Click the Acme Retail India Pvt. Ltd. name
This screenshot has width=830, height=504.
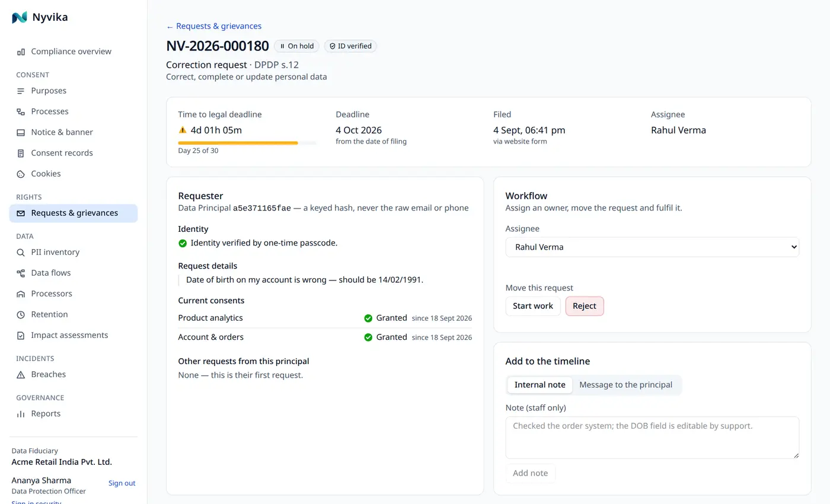point(62,462)
